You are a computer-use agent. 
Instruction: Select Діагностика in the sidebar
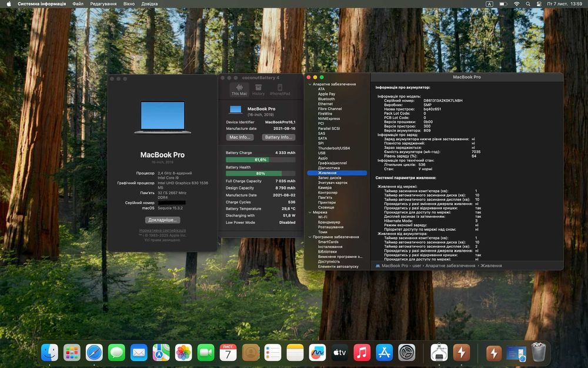(329, 168)
